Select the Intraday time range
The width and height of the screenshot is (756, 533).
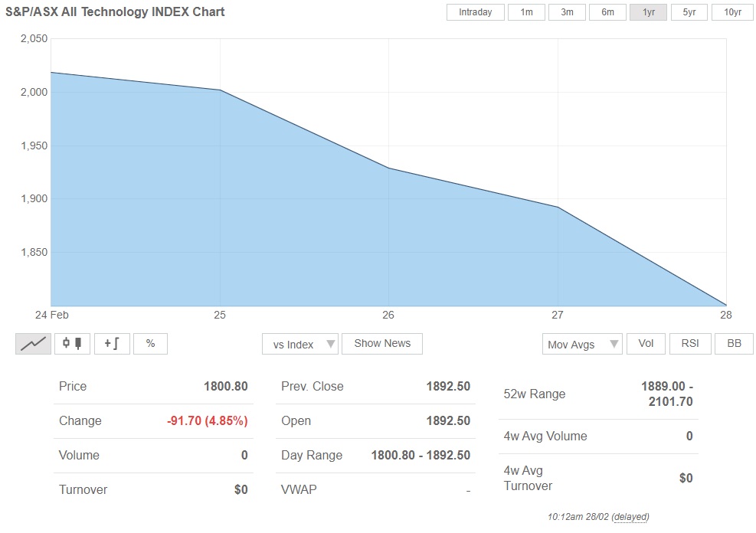click(475, 12)
